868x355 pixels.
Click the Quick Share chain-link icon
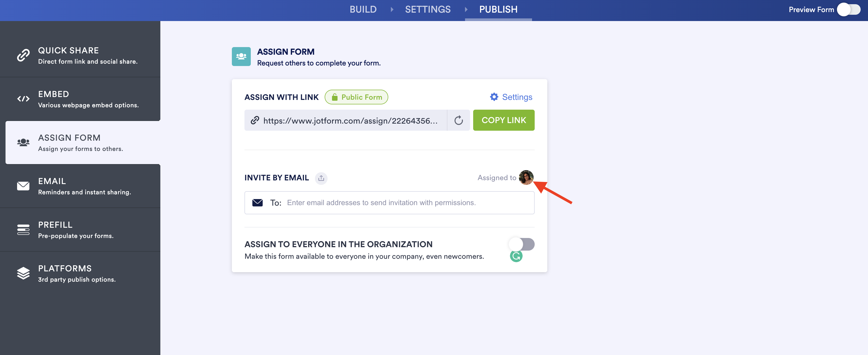click(x=23, y=55)
